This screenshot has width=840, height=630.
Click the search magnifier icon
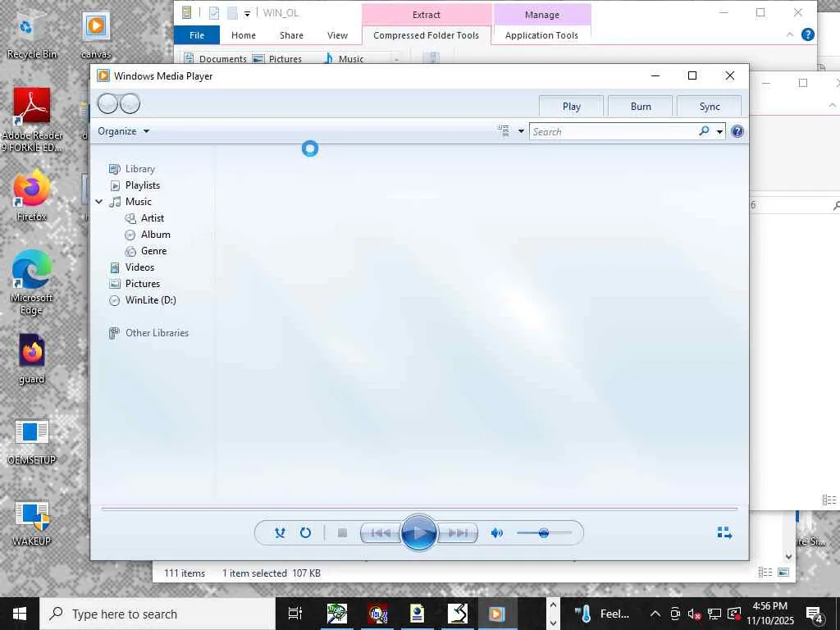tap(704, 130)
